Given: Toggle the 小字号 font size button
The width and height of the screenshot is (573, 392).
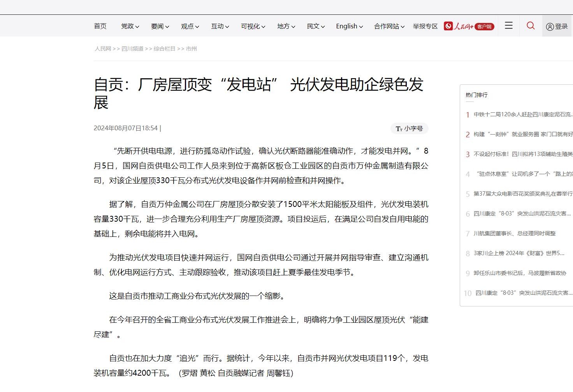Looking at the screenshot, I should coord(409,128).
